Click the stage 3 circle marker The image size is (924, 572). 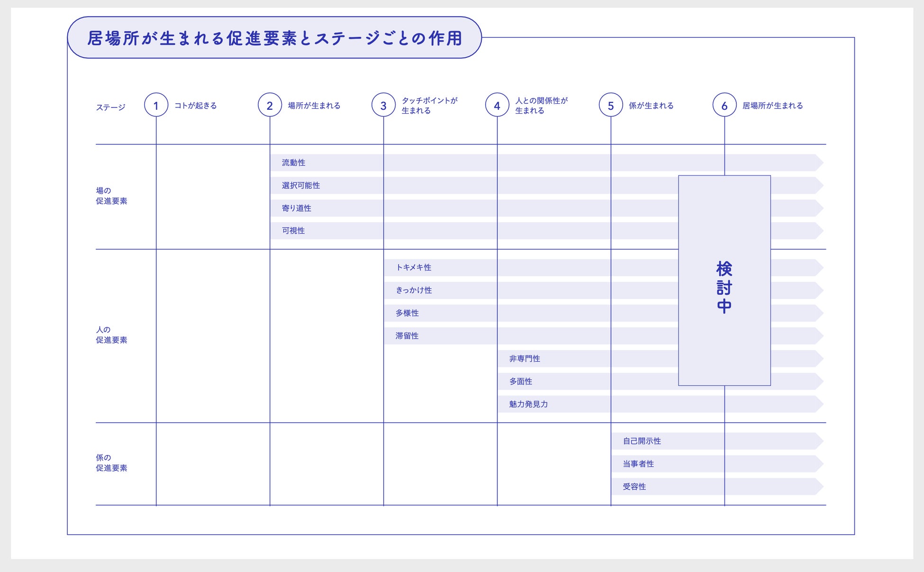tap(383, 105)
